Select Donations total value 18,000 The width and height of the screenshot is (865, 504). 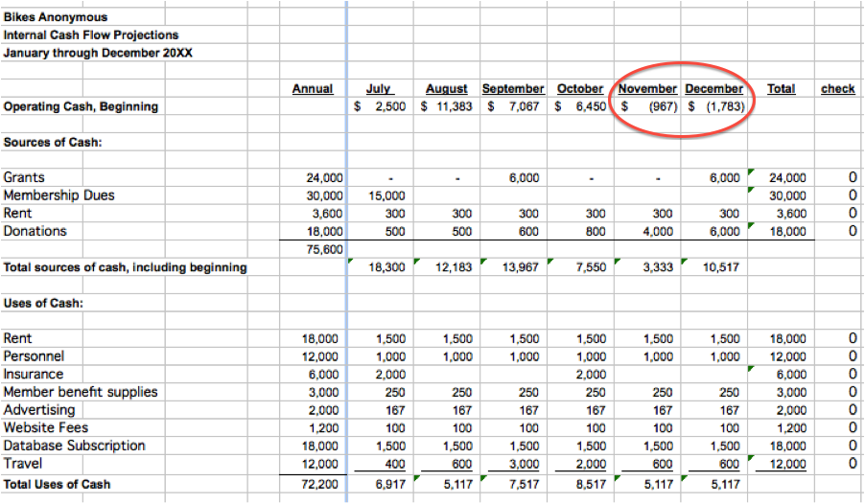(x=787, y=232)
